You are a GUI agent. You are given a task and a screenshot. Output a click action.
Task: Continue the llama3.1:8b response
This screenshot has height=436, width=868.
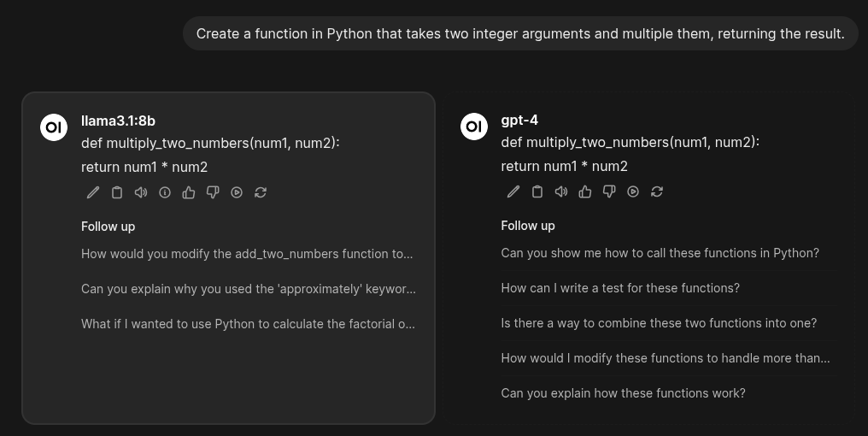point(237,192)
